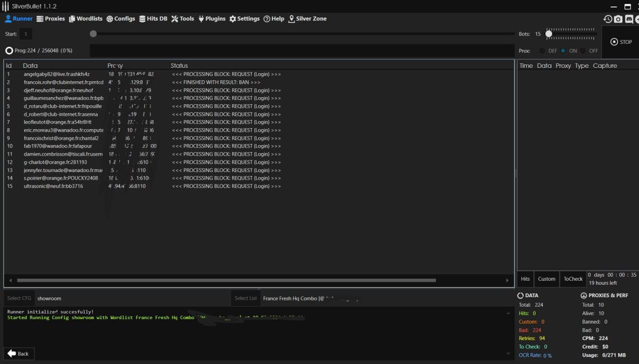639x364 pixels.
Task: Click the right arrow of the table scrollbar
Action: coord(508,280)
